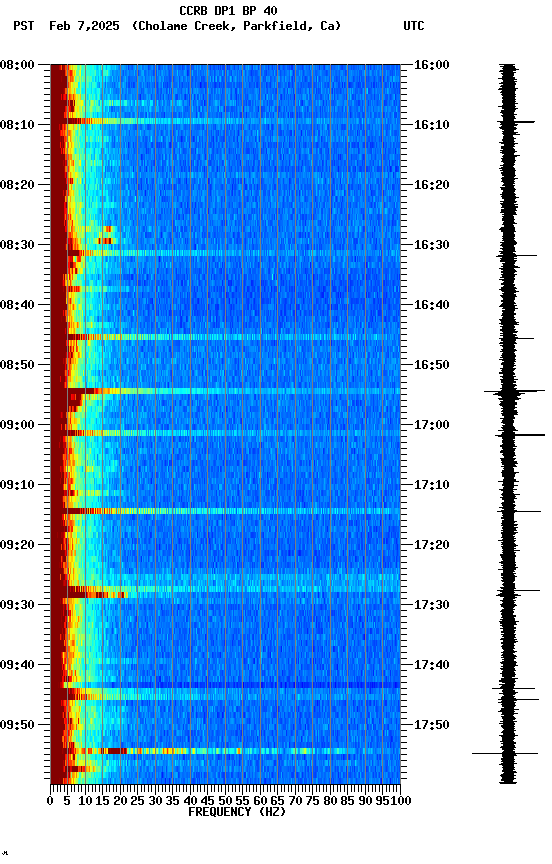Select the '25' frequency axis label
This screenshot has height=864, width=552.
(138, 802)
